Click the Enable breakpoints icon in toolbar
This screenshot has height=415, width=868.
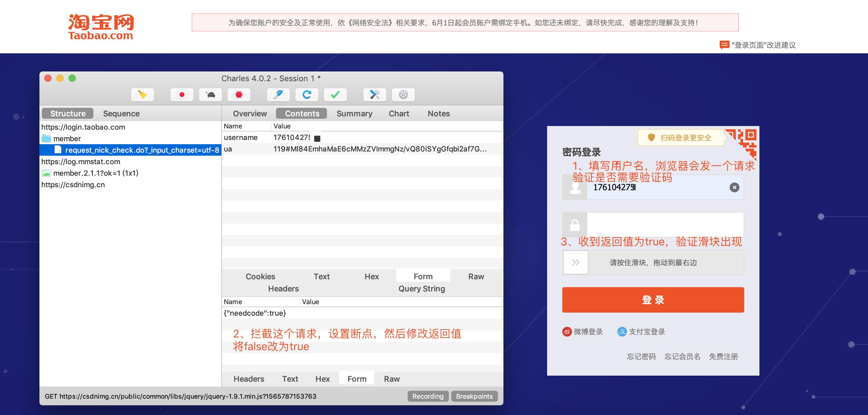click(239, 94)
